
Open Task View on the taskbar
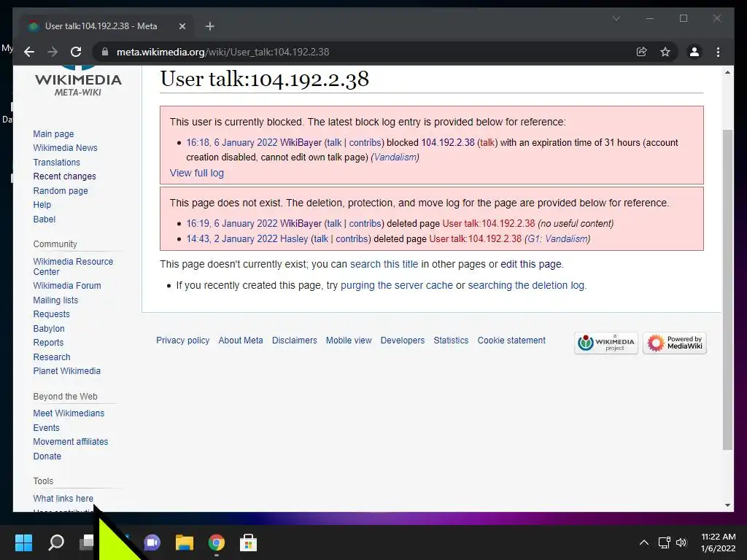[x=87, y=542]
